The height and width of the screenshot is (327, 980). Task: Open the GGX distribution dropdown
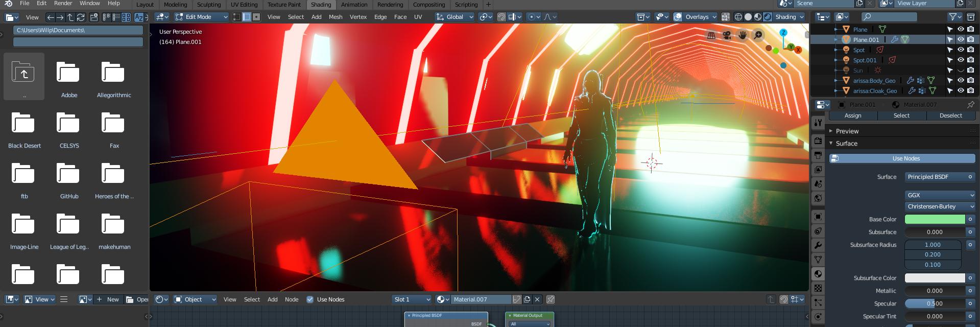pyautogui.click(x=940, y=195)
